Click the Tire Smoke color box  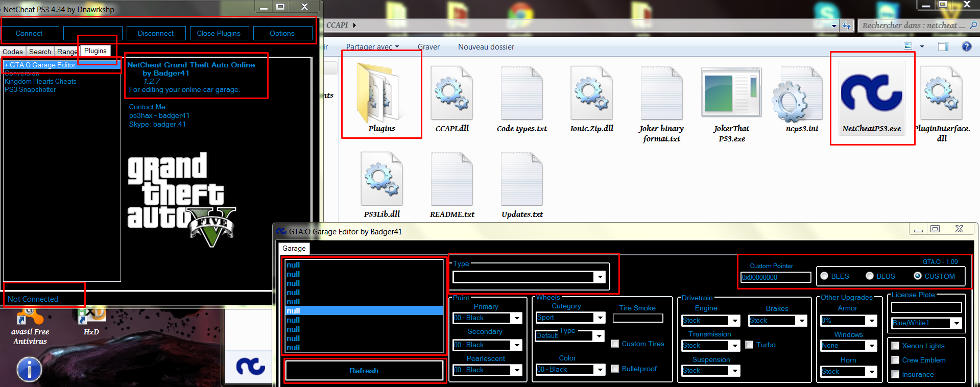coord(638,318)
